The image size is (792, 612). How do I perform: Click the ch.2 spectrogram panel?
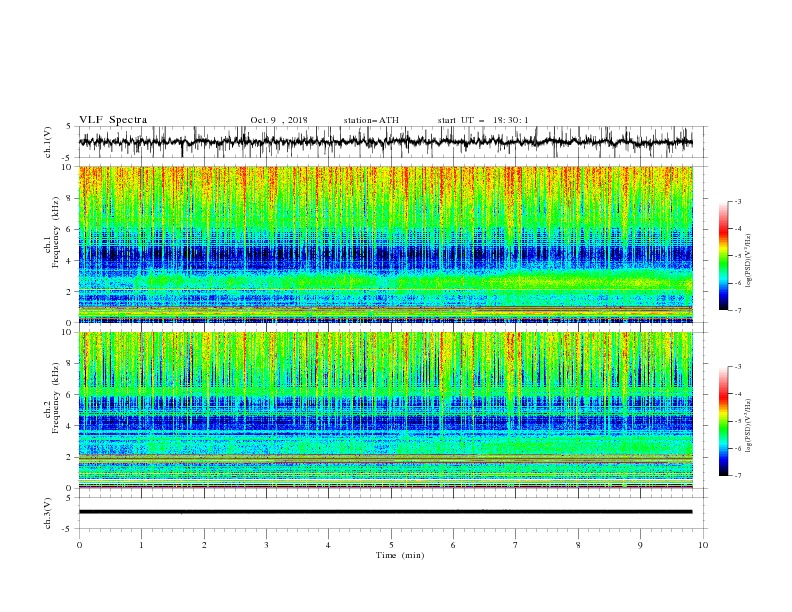pyautogui.click(x=385, y=410)
